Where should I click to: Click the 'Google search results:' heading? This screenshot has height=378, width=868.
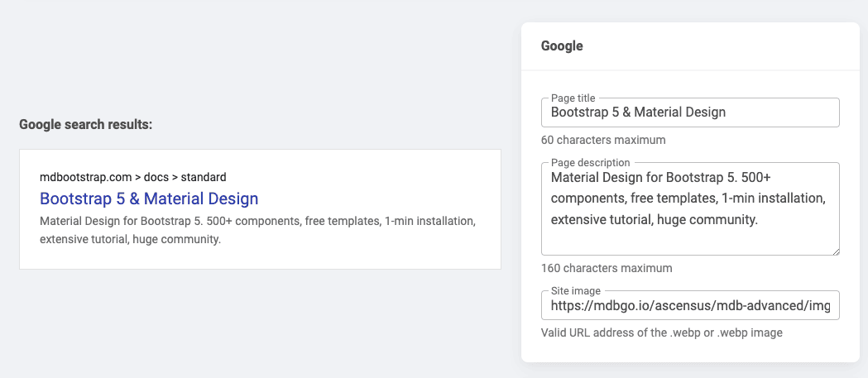(85, 125)
